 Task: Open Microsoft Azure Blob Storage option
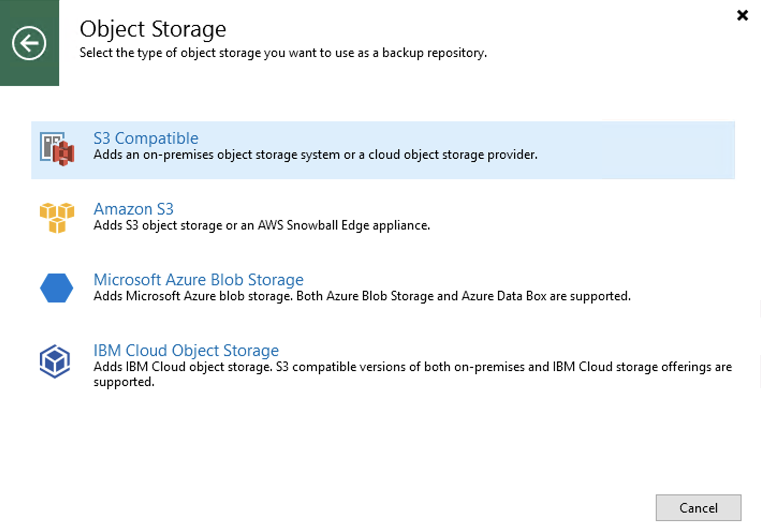point(199,280)
